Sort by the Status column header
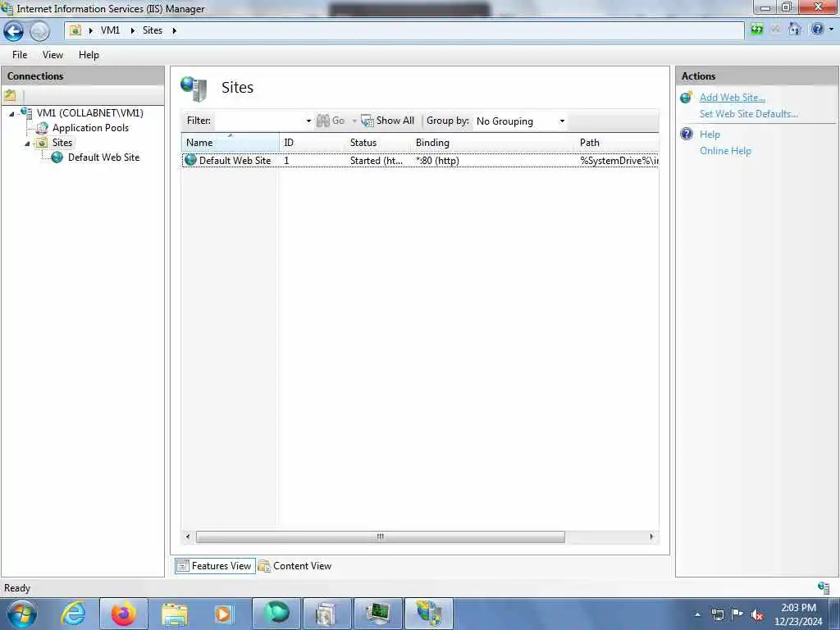Image resolution: width=840 pixels, height=630 pixels. [x=379, y=143]
